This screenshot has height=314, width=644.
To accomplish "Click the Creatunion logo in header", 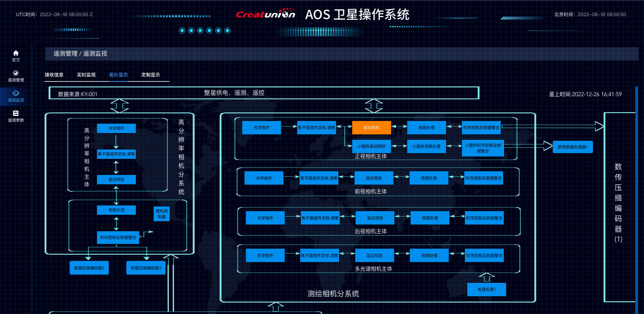I will click(265, 14).
